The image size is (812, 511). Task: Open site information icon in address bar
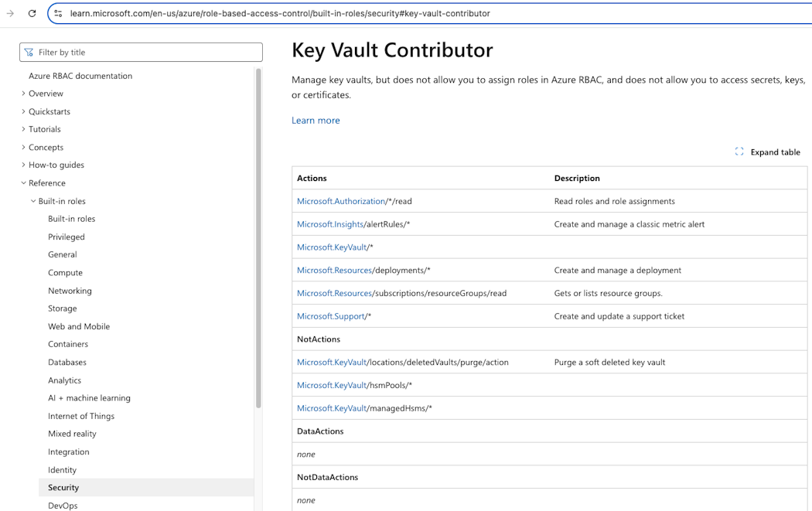(58, 13)
